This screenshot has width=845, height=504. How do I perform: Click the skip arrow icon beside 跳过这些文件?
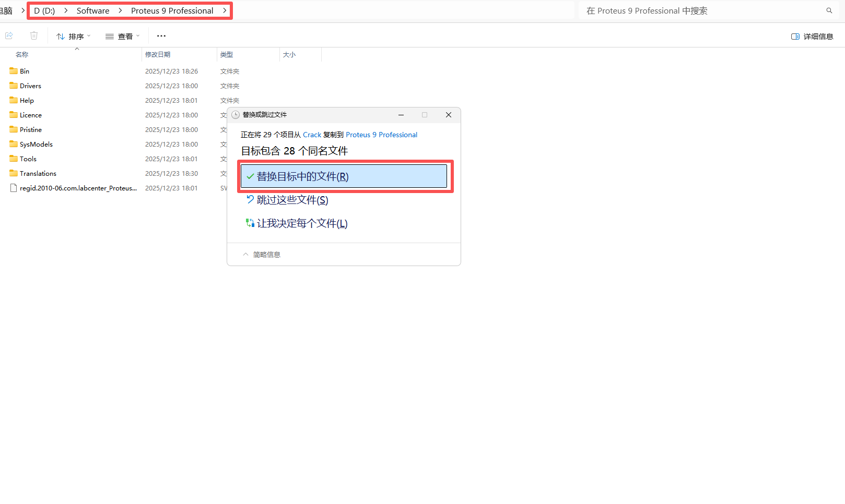(250, 199)
